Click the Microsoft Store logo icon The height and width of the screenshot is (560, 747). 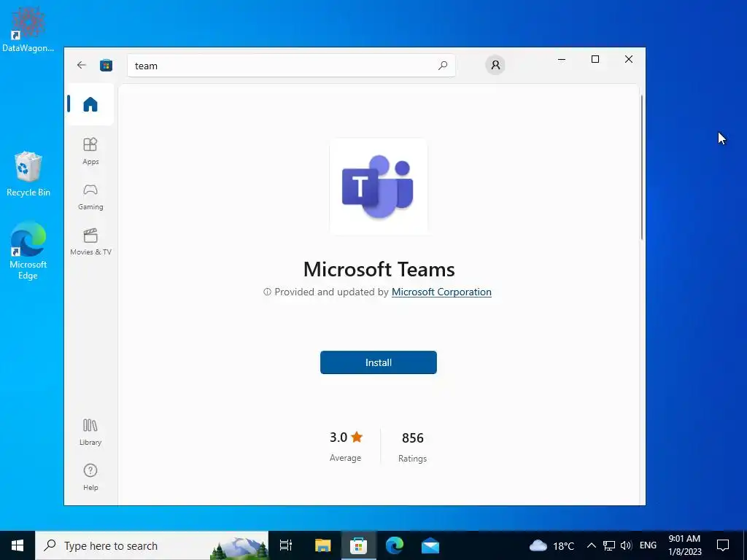coord(106,65)
